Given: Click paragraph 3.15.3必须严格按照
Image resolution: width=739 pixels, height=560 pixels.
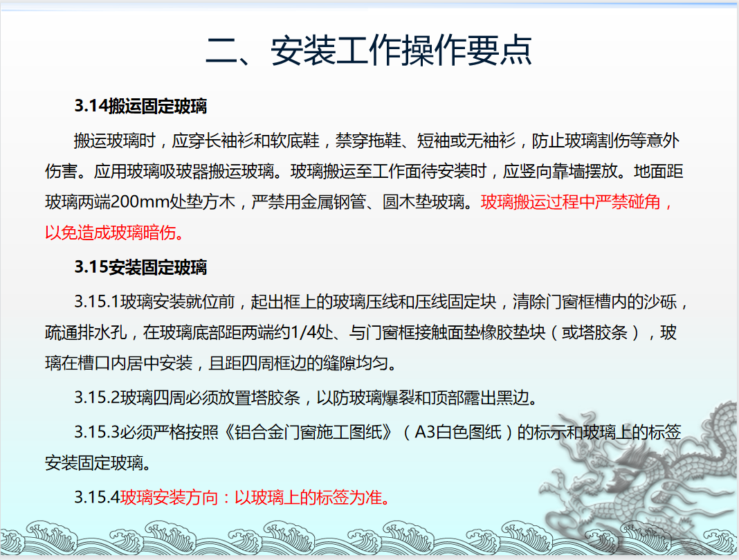Looking at the screenshot, I should [378, 432].
